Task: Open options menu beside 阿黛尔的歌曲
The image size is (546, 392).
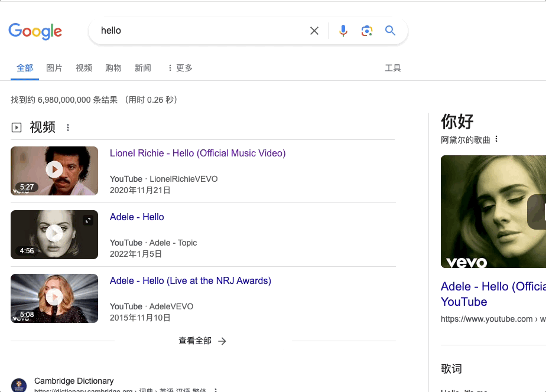Action: tap(496, 139)
